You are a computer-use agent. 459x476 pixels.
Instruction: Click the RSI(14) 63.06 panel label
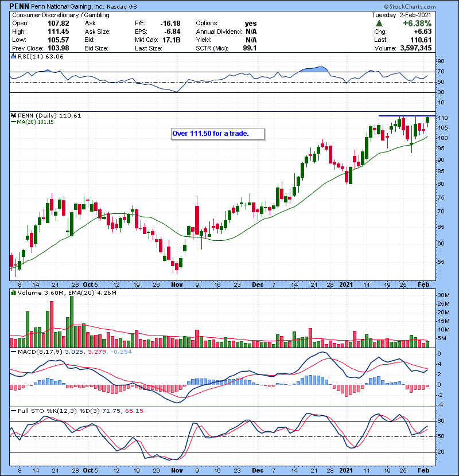tap(41, 56)
